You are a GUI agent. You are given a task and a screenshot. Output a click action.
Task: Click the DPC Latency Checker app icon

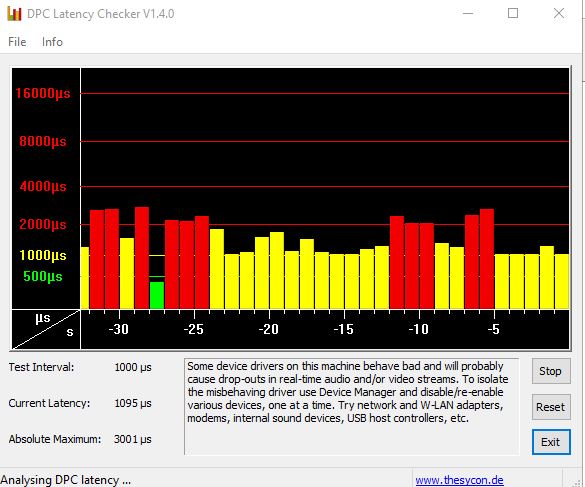pos(14,14)
